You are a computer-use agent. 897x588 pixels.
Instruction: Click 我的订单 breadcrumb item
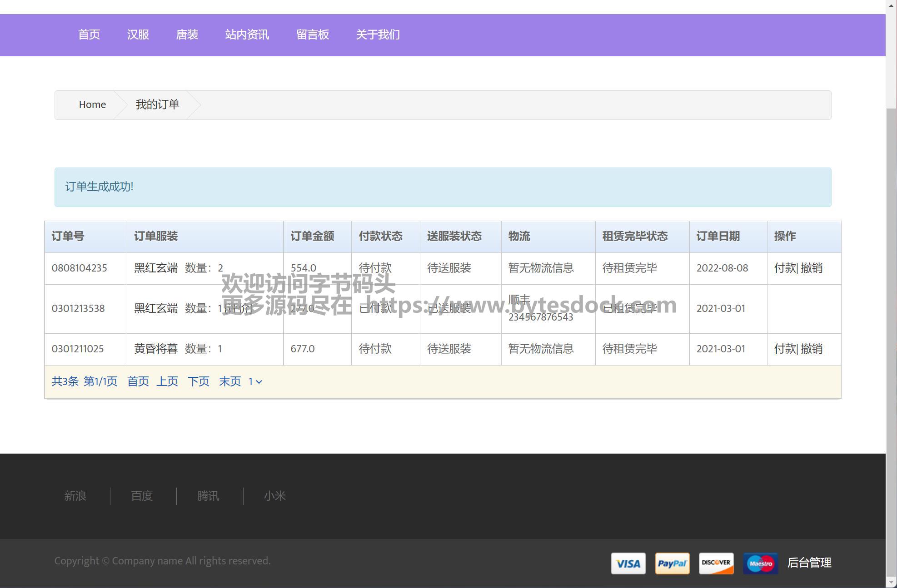tap(157, 105)
